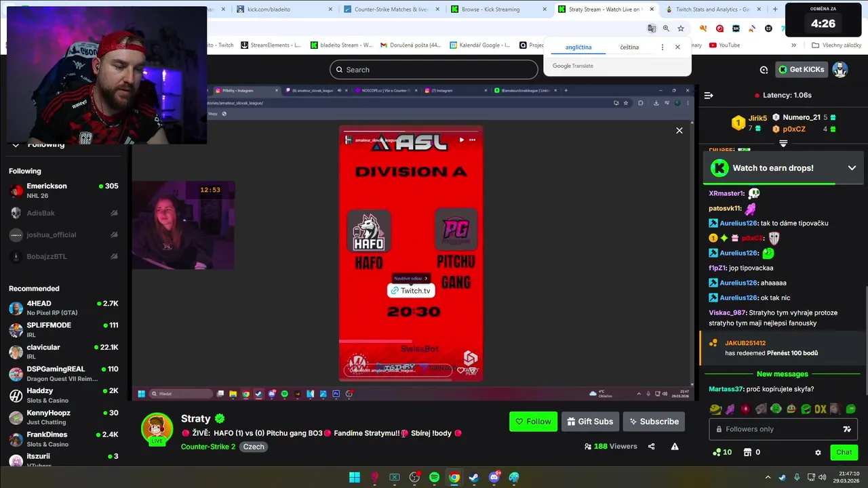Open the channel points shop icon
The height and width of the screenshot is (488, 868).
click(747, 452)
